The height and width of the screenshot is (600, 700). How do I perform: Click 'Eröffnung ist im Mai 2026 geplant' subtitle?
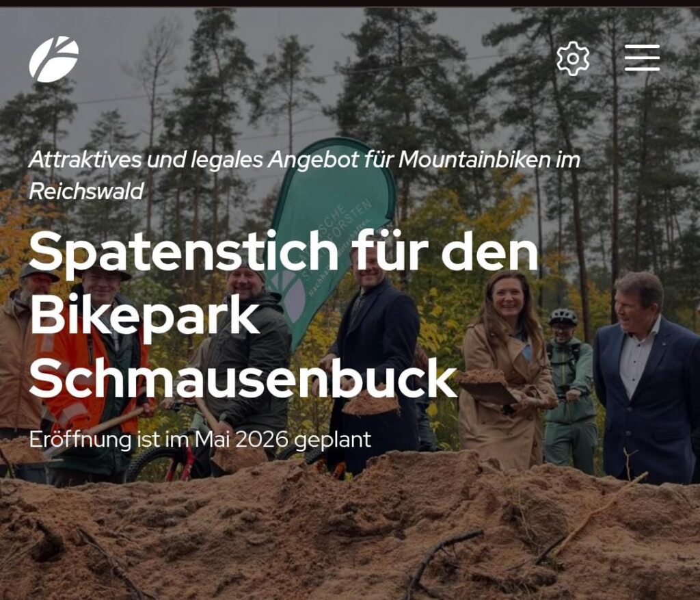click(x=200, y=440)
